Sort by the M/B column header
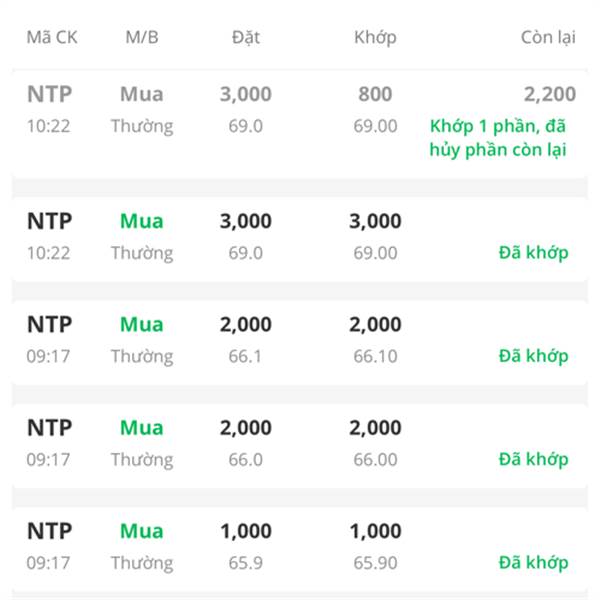 point(142,37)
